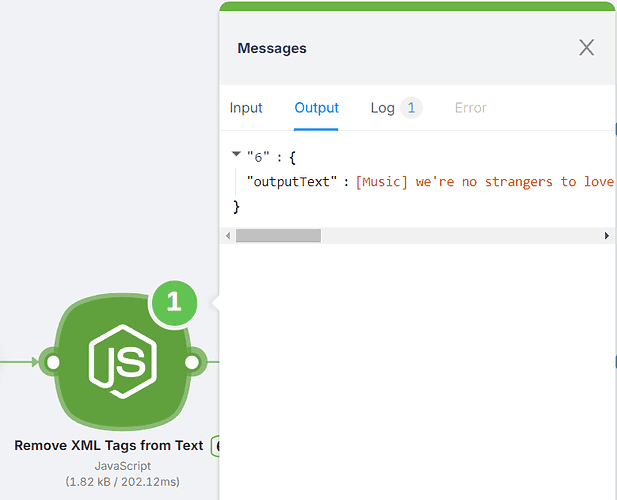617x500 pixels.
Task: Click scrollbar left arrow in Messages
Action: coord(227,236)
